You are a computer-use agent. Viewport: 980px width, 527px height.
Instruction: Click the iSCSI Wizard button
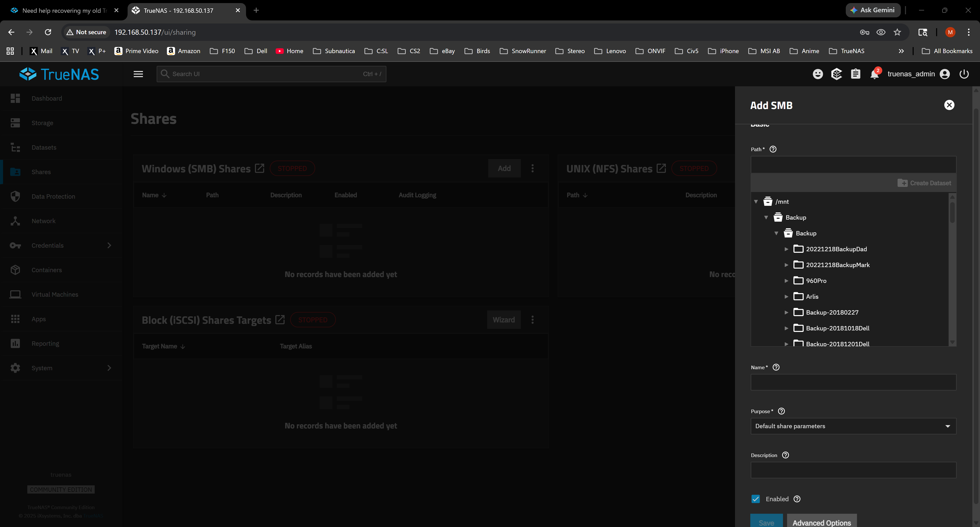[x=503, y=320]
